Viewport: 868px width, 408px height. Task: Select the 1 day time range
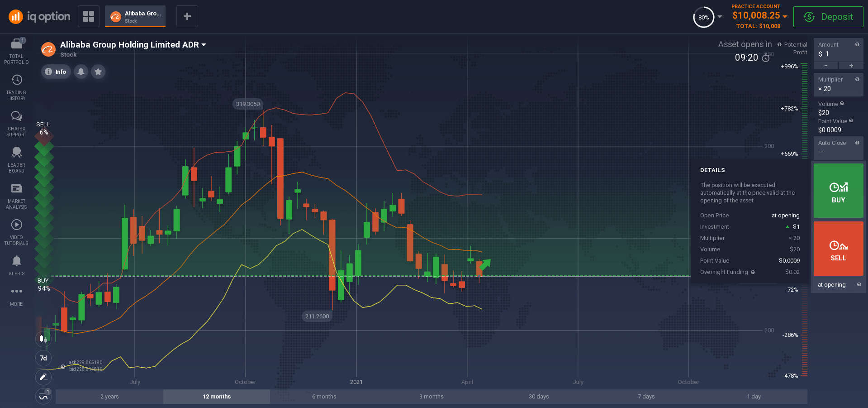(x=754, y=397)
